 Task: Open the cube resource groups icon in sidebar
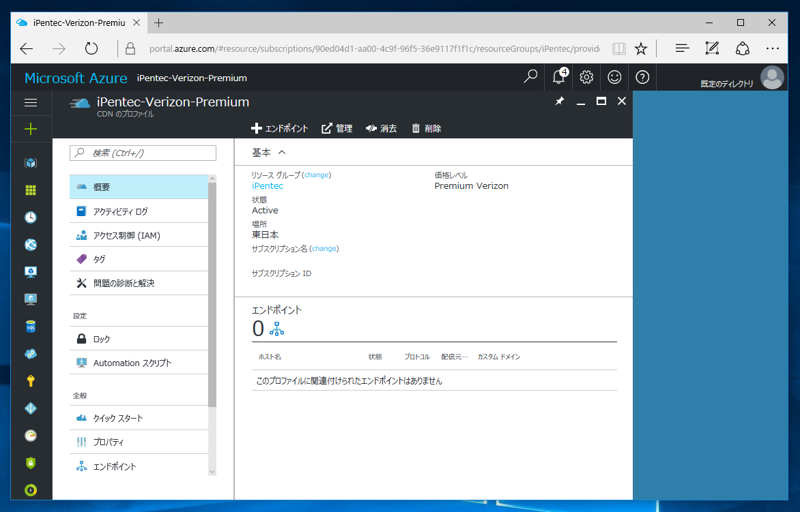pyautogui.click(x=31, y=163)
